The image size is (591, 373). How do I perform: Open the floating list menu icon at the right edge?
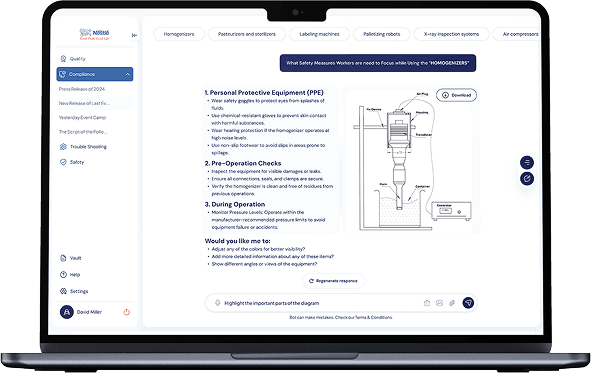527,162
